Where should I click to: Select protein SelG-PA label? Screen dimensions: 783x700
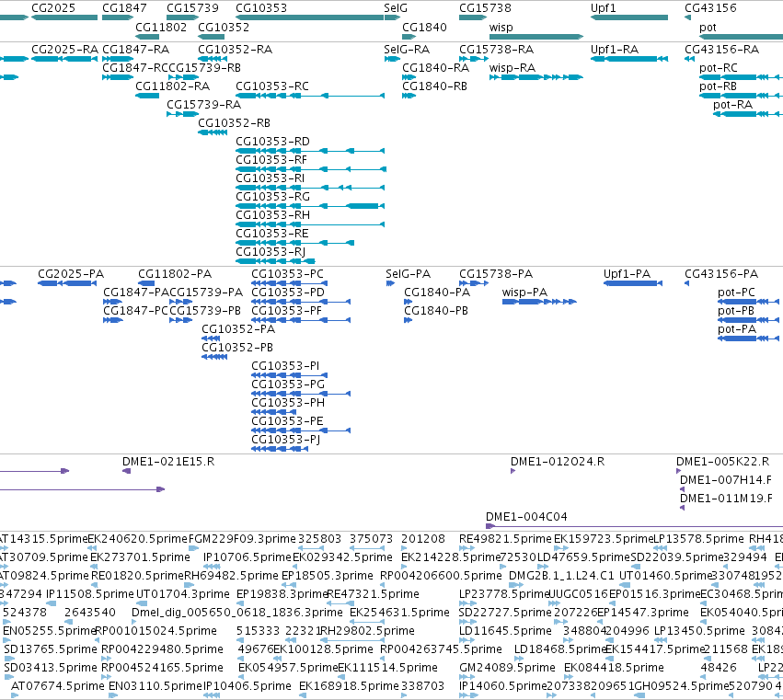pos(408,274)
